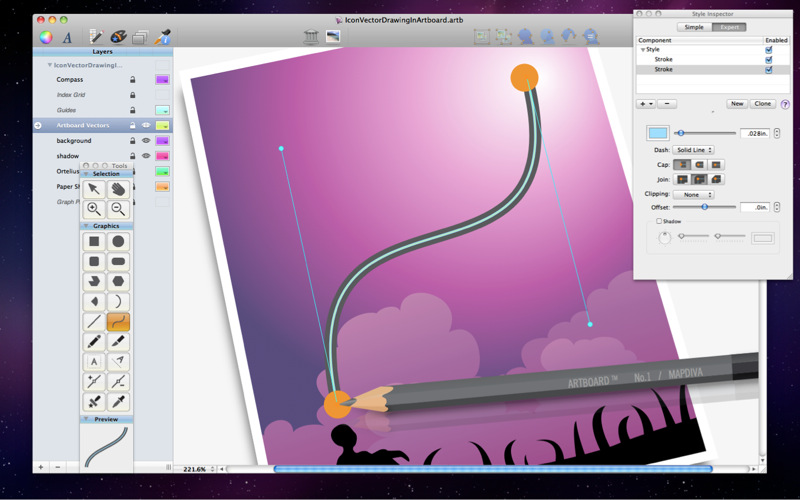The width and height of the screenshot is (800, 500).
Task: Enable the Shadow checkbox
Action: 659,221
